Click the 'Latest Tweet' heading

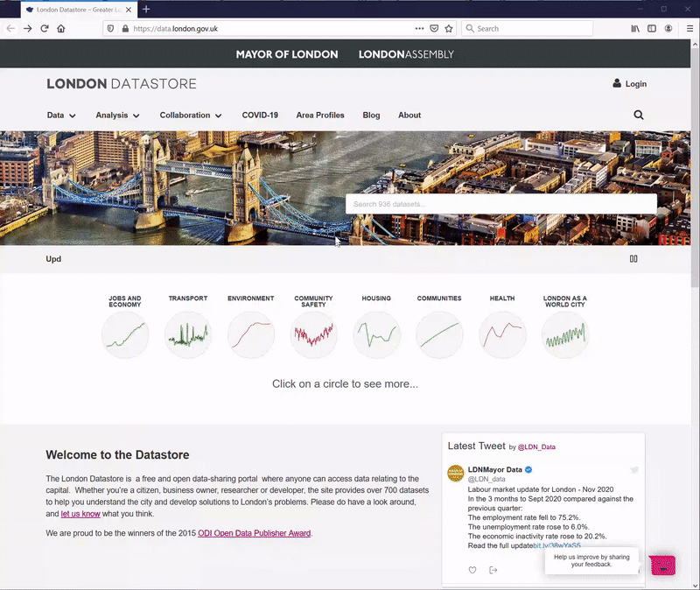[x=476, y=446]
